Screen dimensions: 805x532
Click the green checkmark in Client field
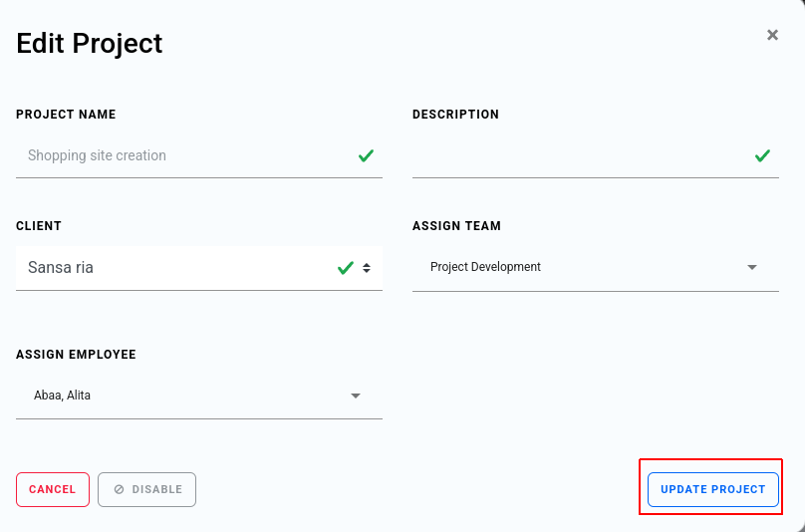pos(346,268)
